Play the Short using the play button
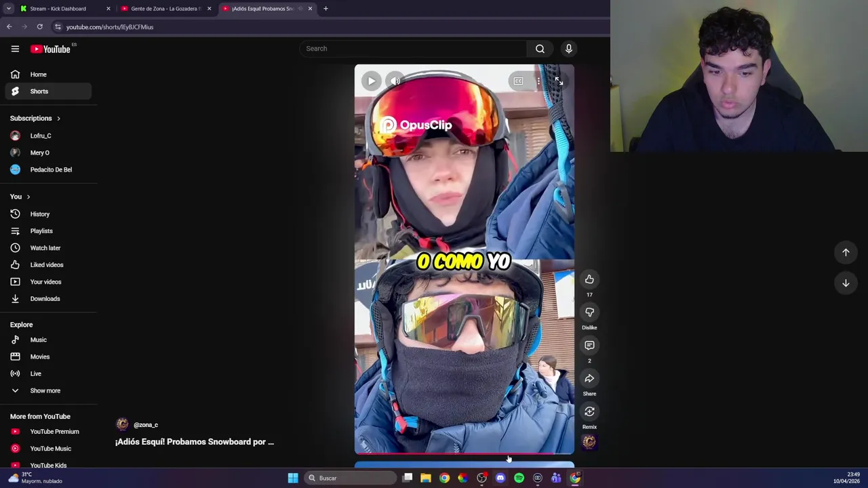Image resolution: width=868 pixels, height=488 pixels. (371, 81)
